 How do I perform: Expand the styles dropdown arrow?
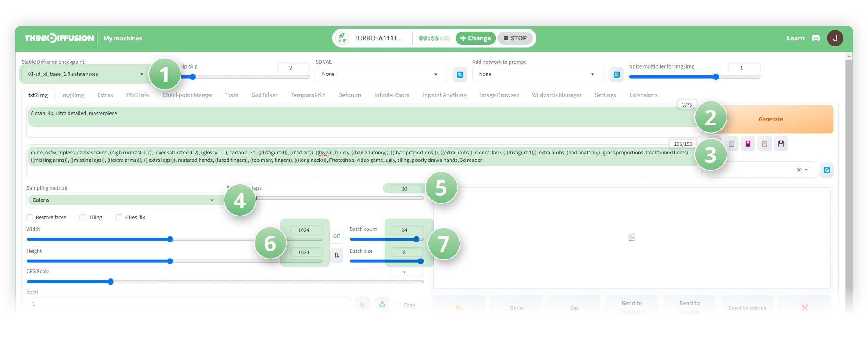pyautogui.click(x=806, y=170)
